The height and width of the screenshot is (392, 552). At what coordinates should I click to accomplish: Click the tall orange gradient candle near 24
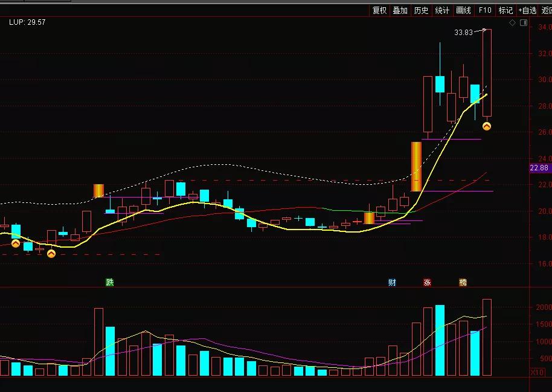[x=416, y=166]
